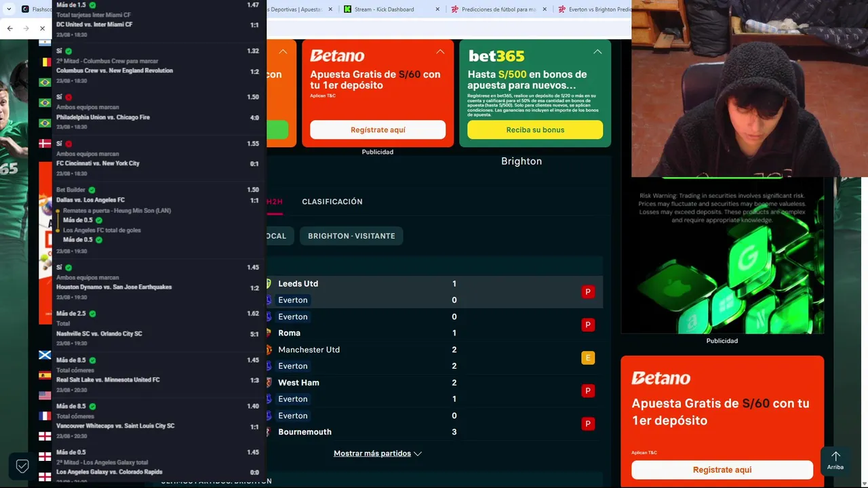The width and height of the screenshot is (868, 488).
Task: Click the Arriba scroll-to-top arrow button
Action: pos(835,461)
